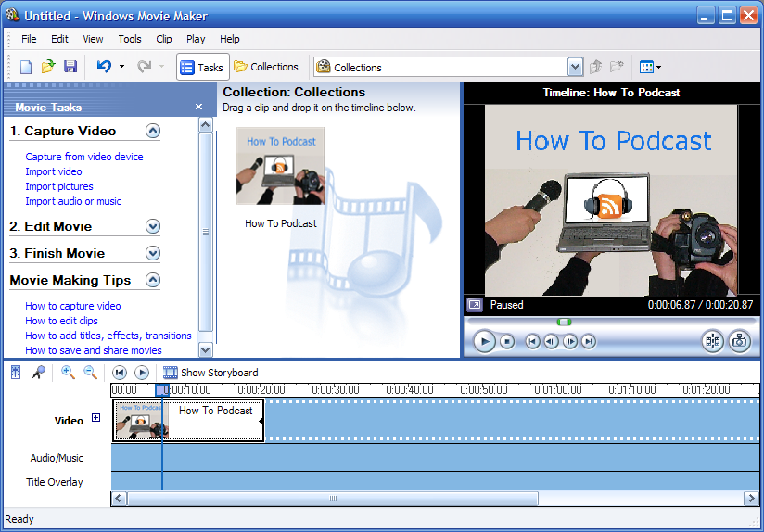Toggle the Collections pane button

click(x=266, y=67)
